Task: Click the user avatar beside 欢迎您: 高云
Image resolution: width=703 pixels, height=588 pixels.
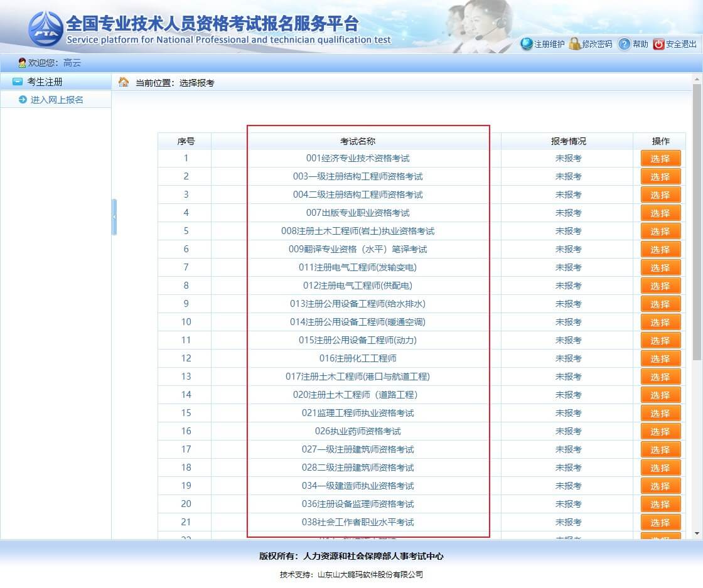Action: (x=20, y=63)
